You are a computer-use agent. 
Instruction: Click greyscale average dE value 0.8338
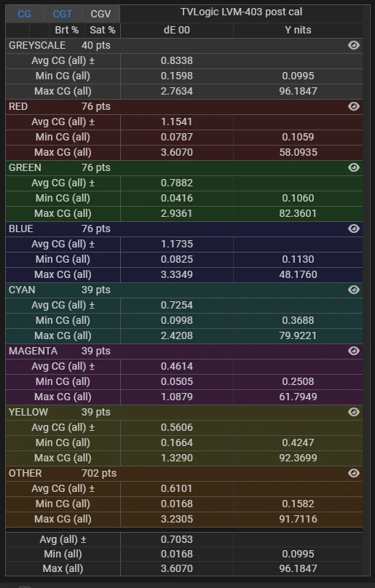pyautogui.click(x=177, y=60)
